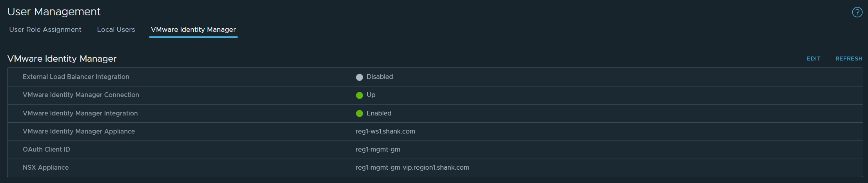Click VMware Identity Manager Integration label
The width and height of the screenshot is (868, 183).
click(x=80, y=113)
